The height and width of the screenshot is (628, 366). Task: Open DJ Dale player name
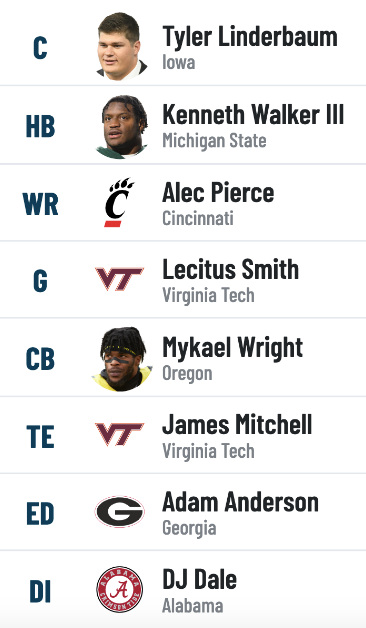pyautogui.click(x=199, y=580)
